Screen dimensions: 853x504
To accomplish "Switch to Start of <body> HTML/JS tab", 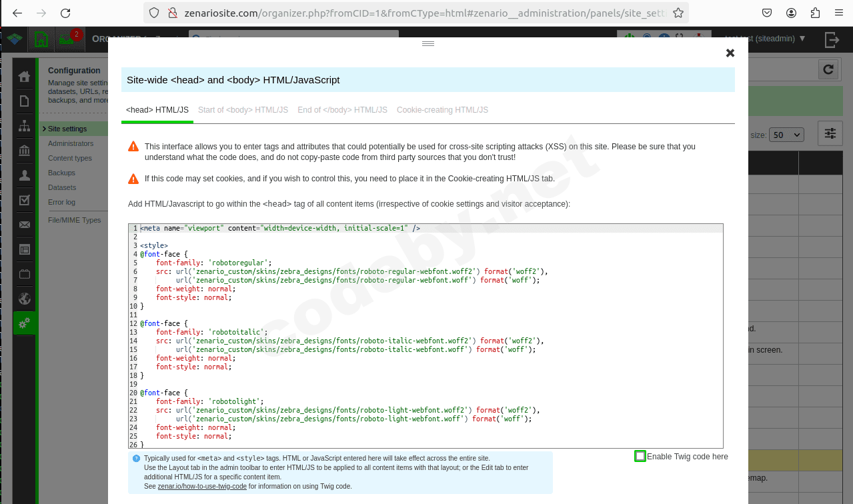I will tap(243, 110).
